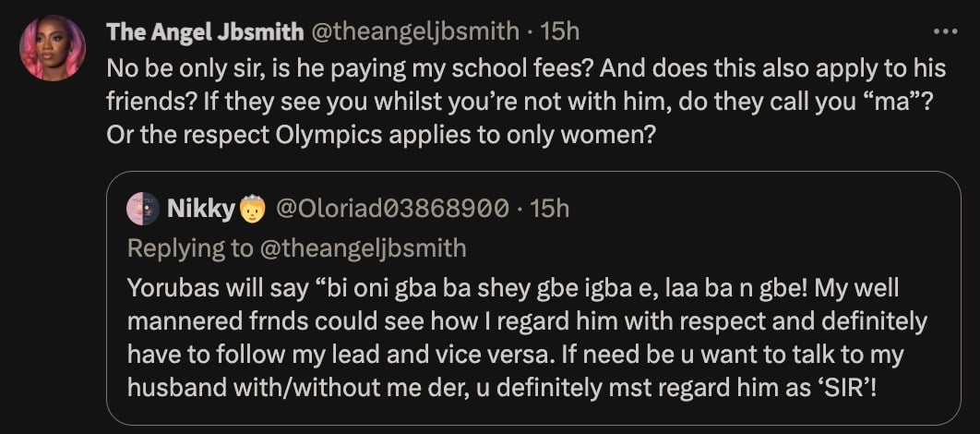
Task: Click the Nikky display name
Action: click(201, 210)
